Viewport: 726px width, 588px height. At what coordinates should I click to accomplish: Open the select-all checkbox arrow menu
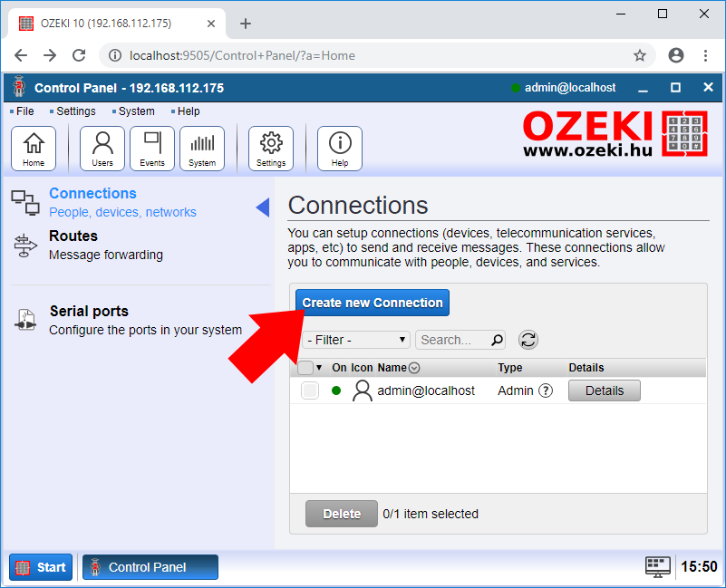click(x=319, y=368)
